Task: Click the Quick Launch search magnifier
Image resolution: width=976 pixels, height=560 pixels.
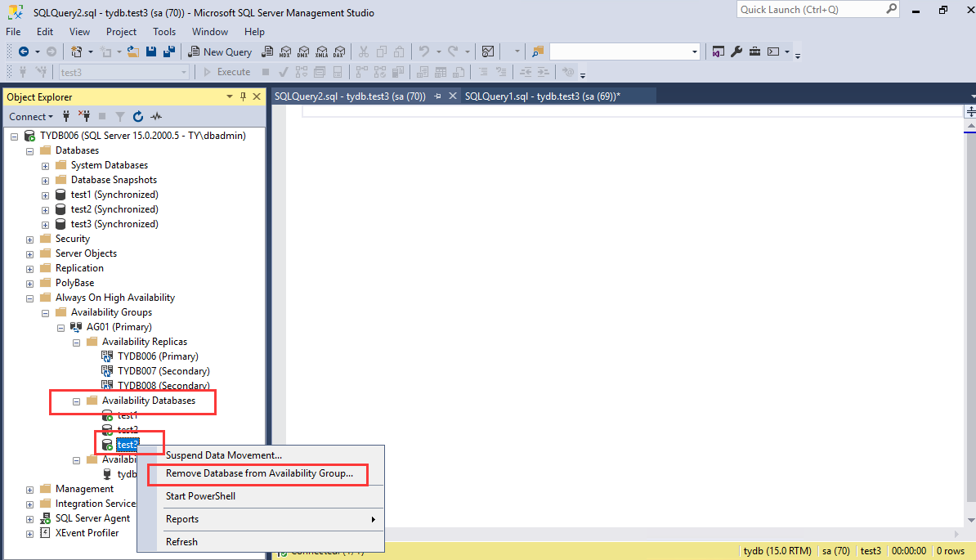Action: [x=891, y=9]
